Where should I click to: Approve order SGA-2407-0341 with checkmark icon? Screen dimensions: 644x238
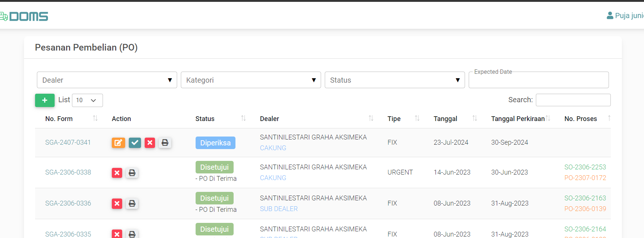[135, 143]
